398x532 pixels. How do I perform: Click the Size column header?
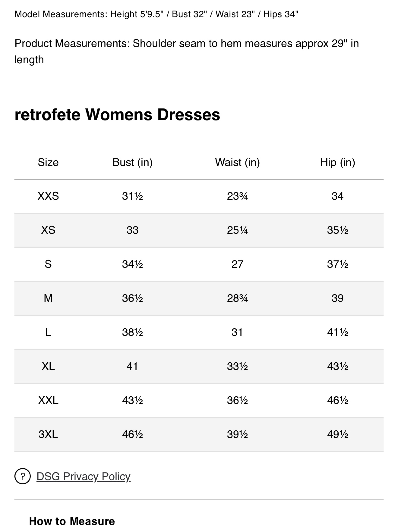click(x=48, y=162)
